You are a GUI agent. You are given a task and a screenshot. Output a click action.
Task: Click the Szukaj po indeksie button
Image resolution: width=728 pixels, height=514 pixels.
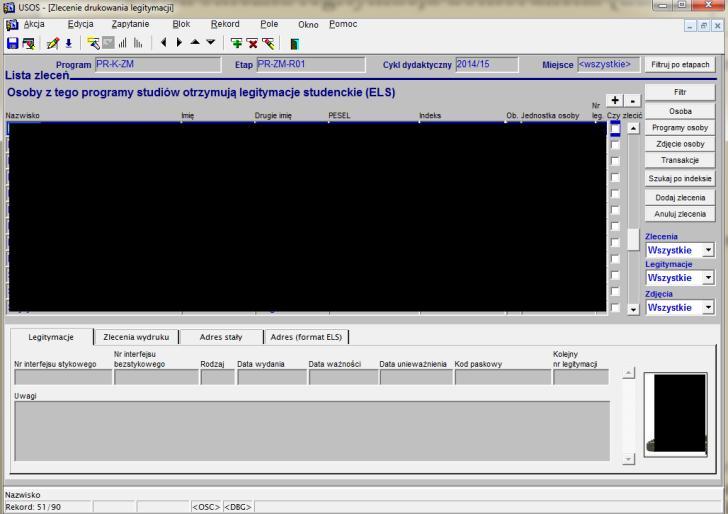pyautogui.click(x=680, y=179)
